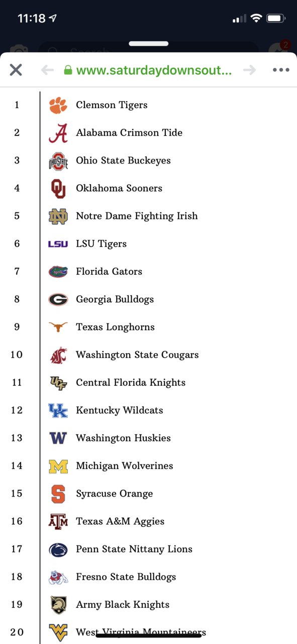The width and height of the screenshot is (297, 644).
Task: Tap the Army Black Knights logo
Action: (58, 605)
